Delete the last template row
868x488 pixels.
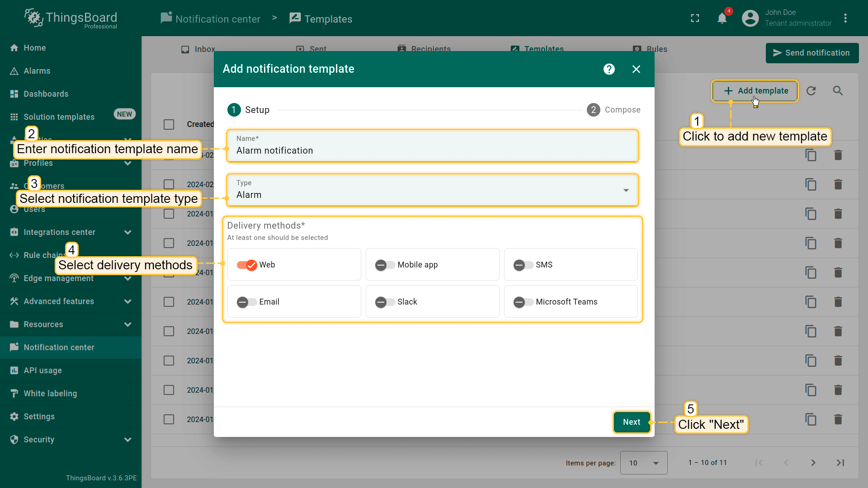838,419
